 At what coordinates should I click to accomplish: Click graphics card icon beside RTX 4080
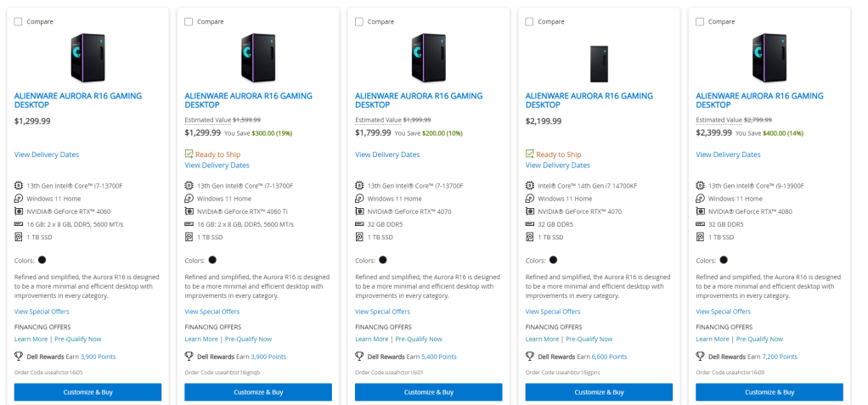pos(701,211)
